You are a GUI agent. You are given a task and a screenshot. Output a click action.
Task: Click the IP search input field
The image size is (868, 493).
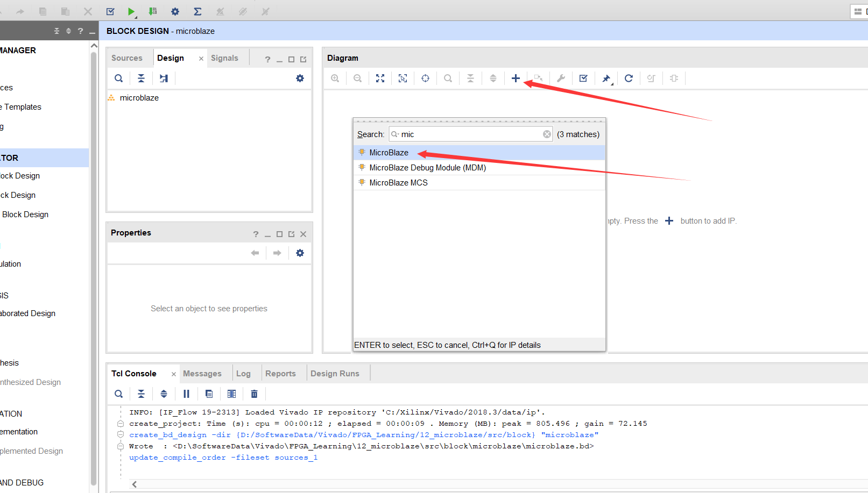tap(468, 134)
